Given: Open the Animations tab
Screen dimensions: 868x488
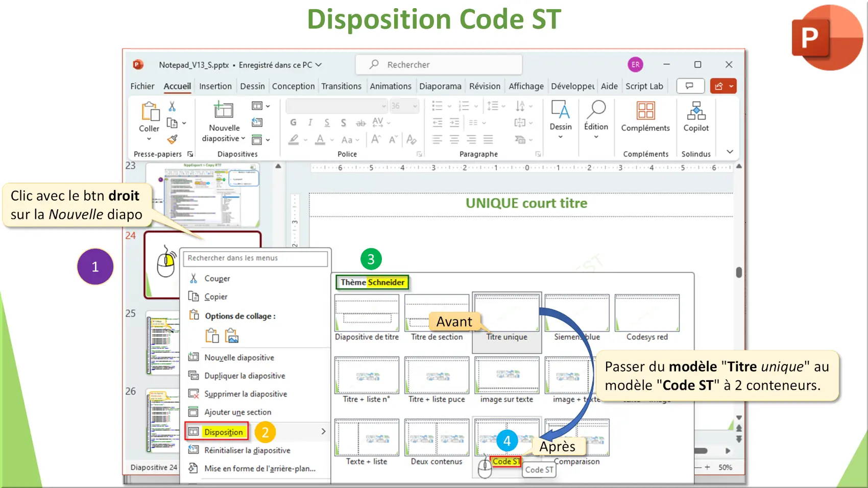Looking at the screenshot, I should tap(391, 86).
